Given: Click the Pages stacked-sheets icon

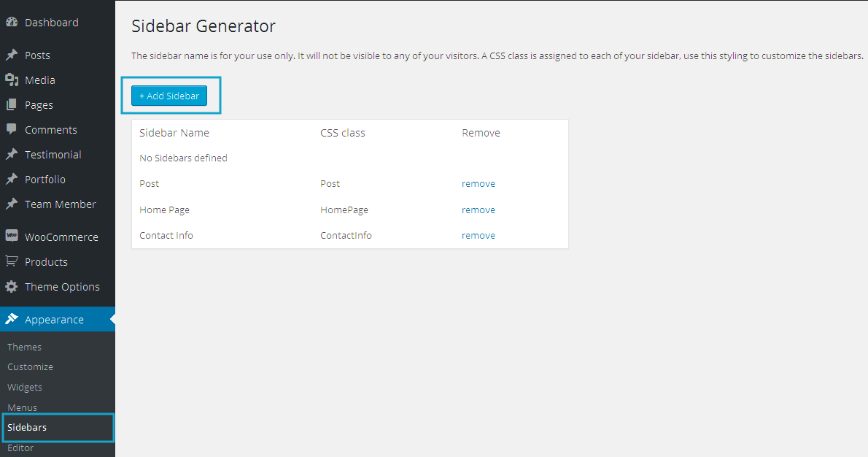Looking at the screenshot, I should point(12,105).
